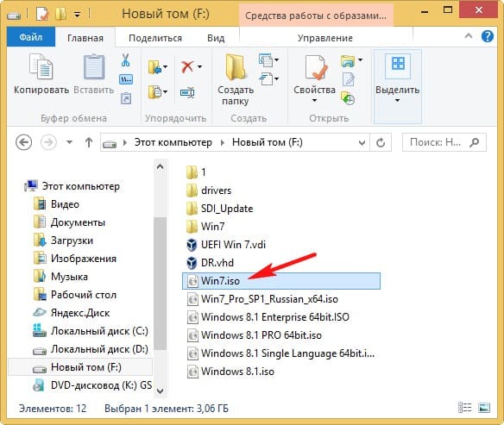
Task: Click the refresh icon beside address bar
Action: tap(381, 142)
